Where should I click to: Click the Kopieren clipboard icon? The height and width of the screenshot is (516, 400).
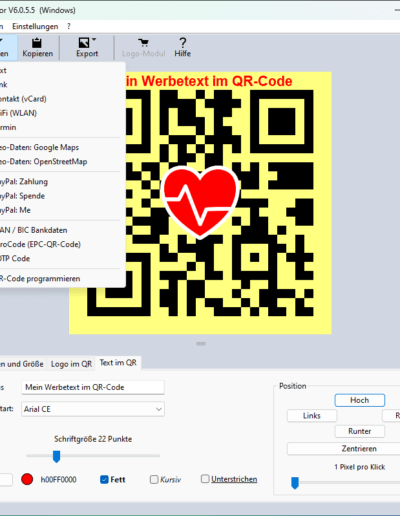[x=37, y=43]
